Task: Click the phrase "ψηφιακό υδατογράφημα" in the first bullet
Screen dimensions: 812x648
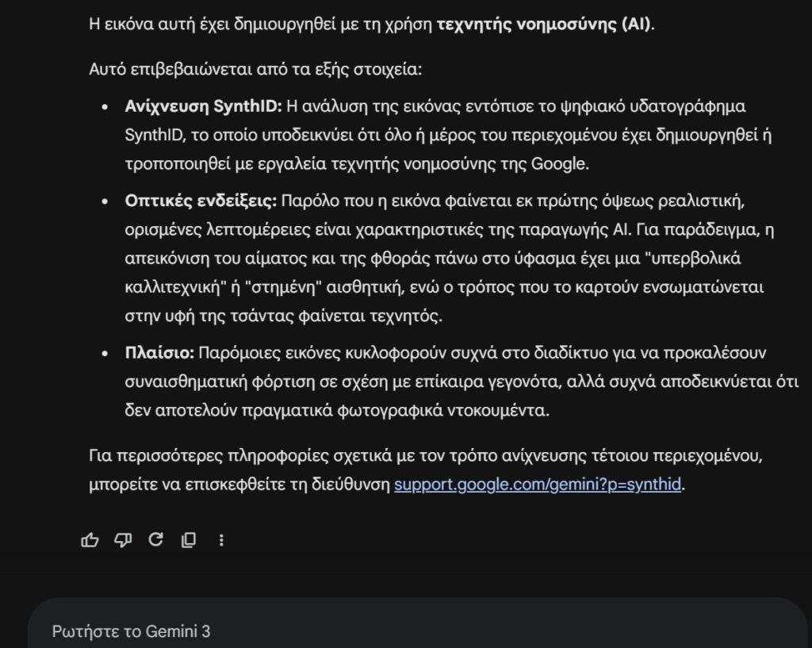Action: point(648,106)
